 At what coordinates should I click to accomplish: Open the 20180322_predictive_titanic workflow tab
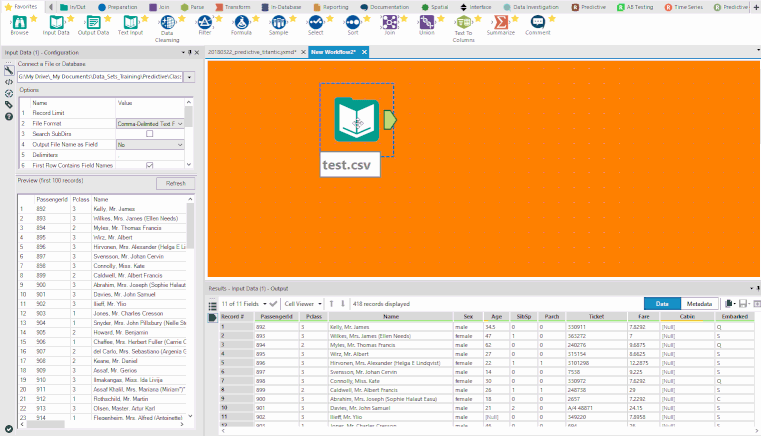(253, 51)
